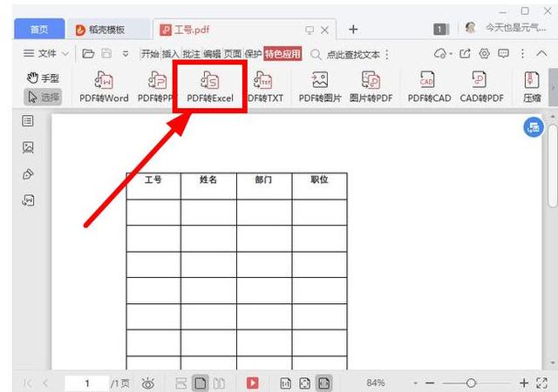Open settings gear icon in ribbon bar
Image resolution: width=558 pixels, height=392 pixels.
coord(484,54)
